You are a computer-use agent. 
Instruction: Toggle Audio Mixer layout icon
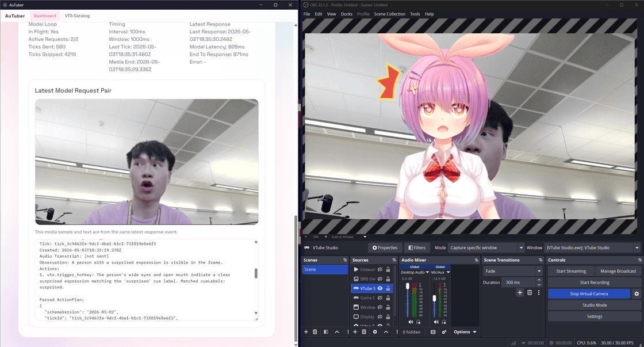coord(433,332)
